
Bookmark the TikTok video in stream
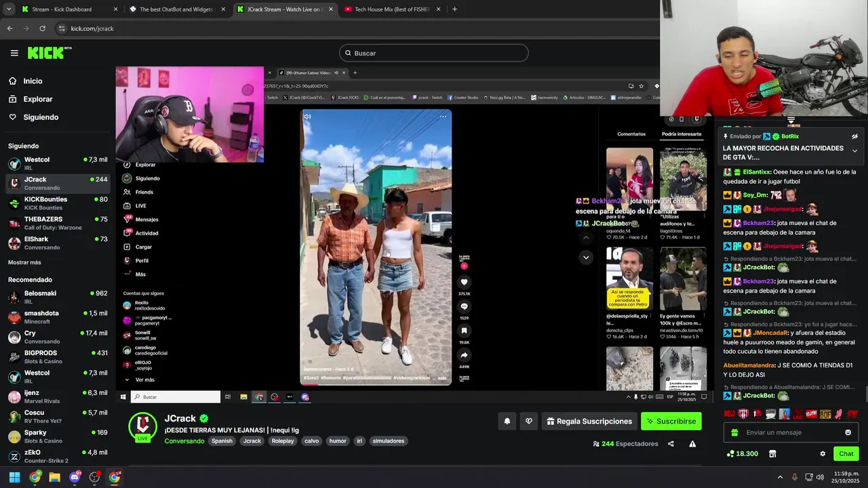click(x=464, y=331)
